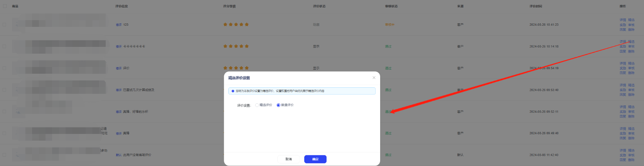The image size is (644, 166).
Task: Select checkbox of the '真棒，好棒的水杯' review
Action: click(x=5, y=112)
